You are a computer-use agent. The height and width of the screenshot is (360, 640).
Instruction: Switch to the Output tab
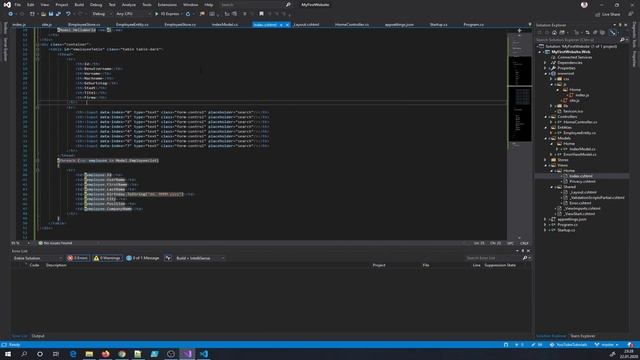pos(38,336)
